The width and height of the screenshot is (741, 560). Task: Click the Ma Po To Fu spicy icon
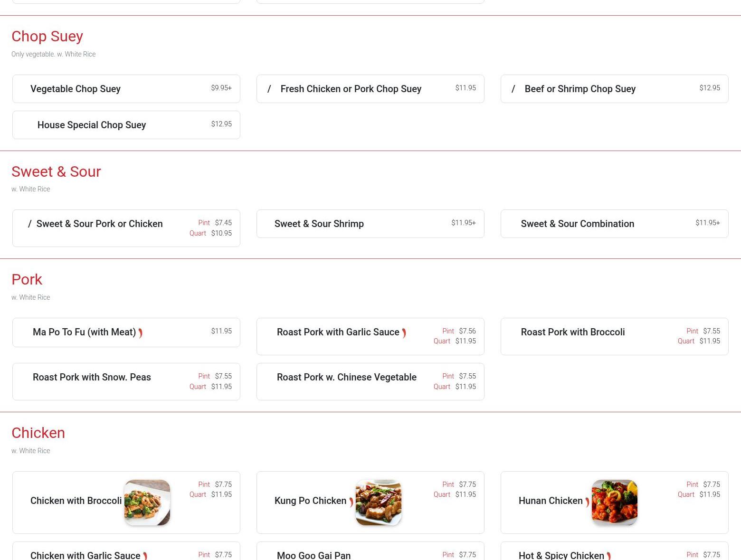tap(140, 333)
